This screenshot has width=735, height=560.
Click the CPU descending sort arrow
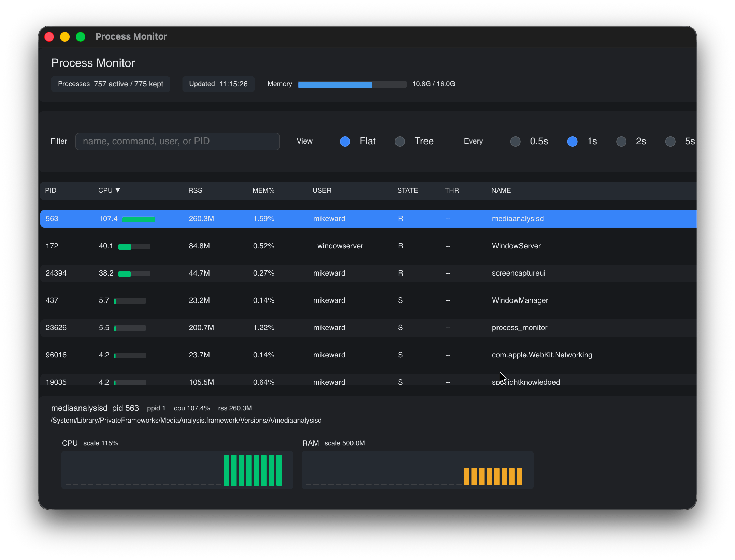pos(118,190)
